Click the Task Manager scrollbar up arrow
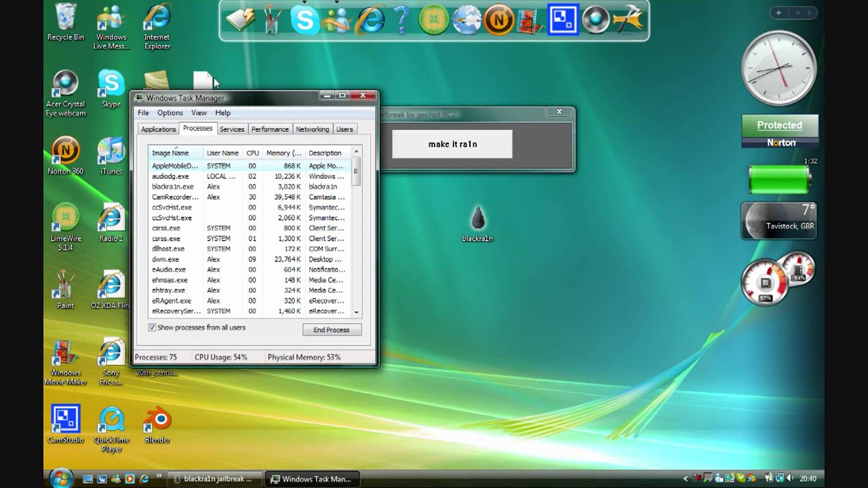868x488 pixels. click(x=357, y=150)
